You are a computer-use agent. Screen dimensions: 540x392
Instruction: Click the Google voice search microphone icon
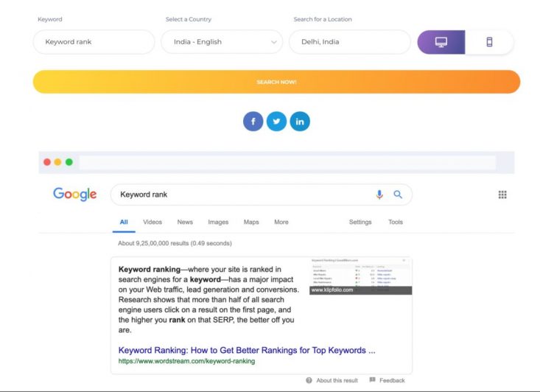pos(379,195)
